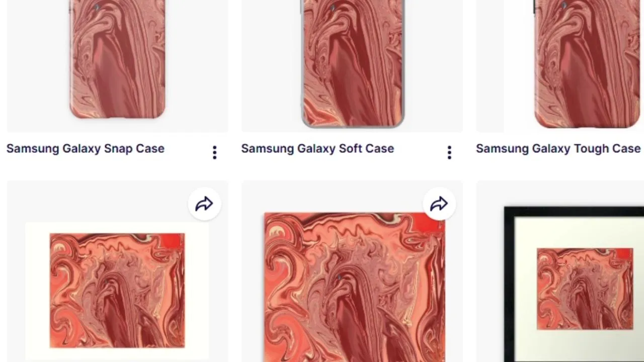
Task: View the large borderless marbled print
Action: click(x=354, y=287)
